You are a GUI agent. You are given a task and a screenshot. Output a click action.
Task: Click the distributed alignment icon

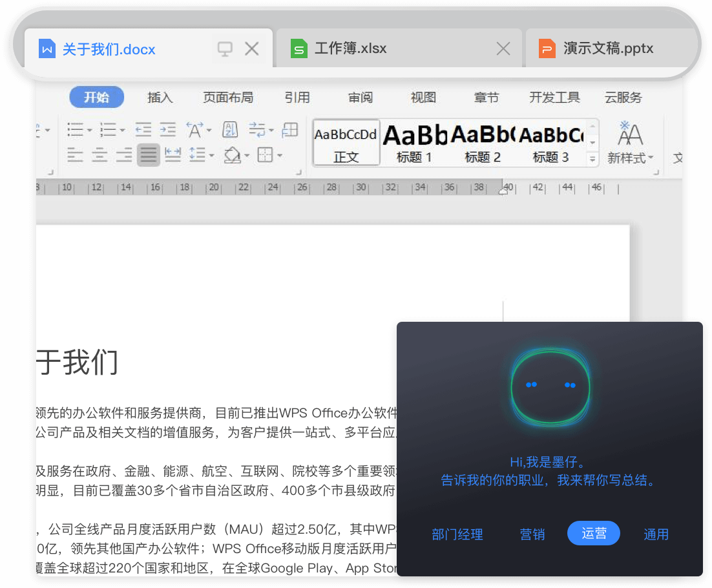pyautogui.click(x=173, y=155)
